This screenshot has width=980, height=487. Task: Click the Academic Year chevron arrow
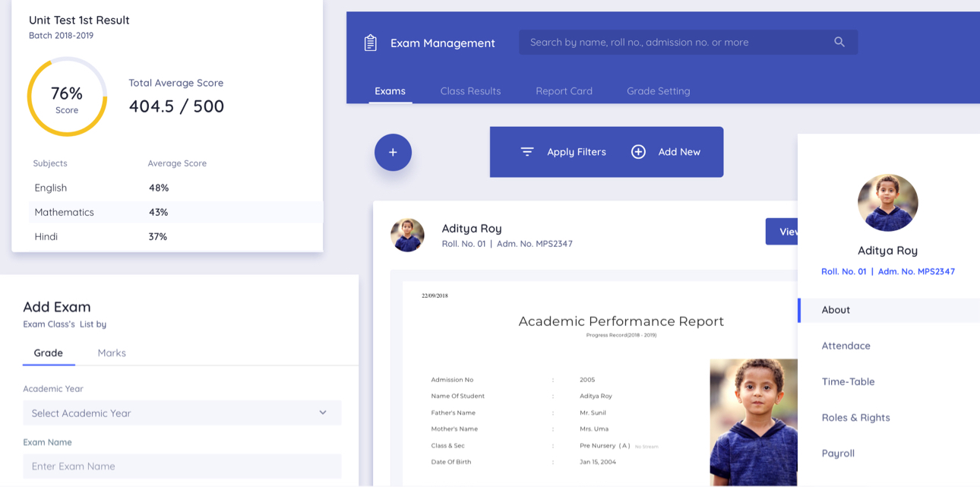[x=323, y=413]
